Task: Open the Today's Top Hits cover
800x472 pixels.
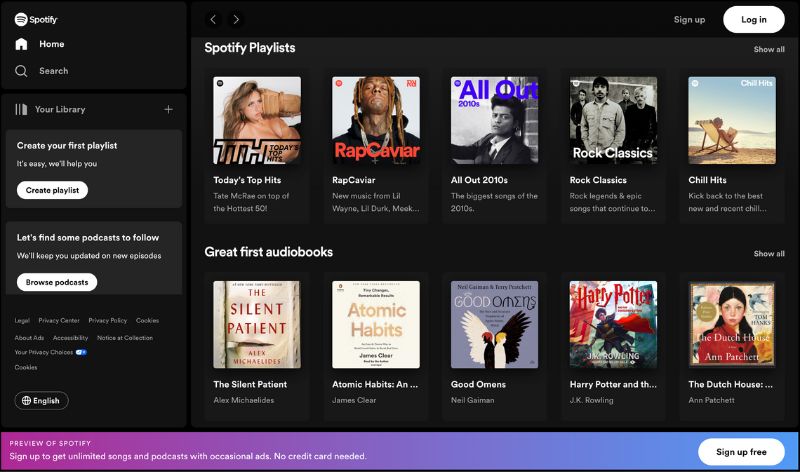Action: (x=257, y=120)
